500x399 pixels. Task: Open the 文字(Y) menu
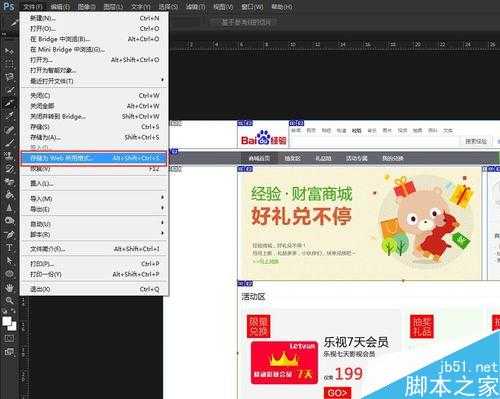point(140,6)
